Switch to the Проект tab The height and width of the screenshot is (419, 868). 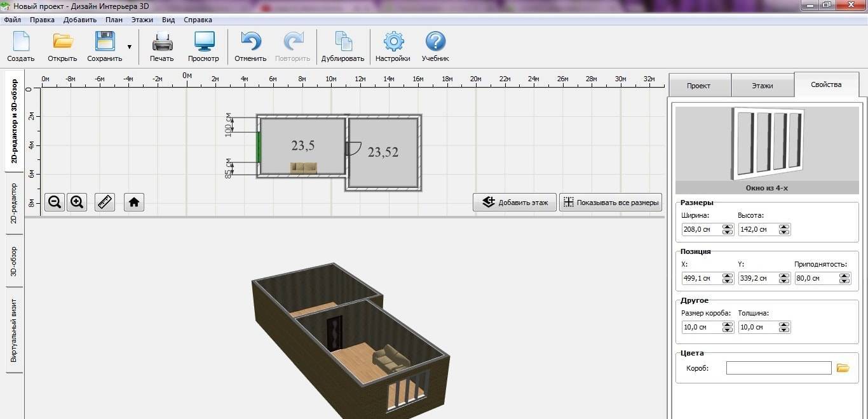click(x=698, y=85)
